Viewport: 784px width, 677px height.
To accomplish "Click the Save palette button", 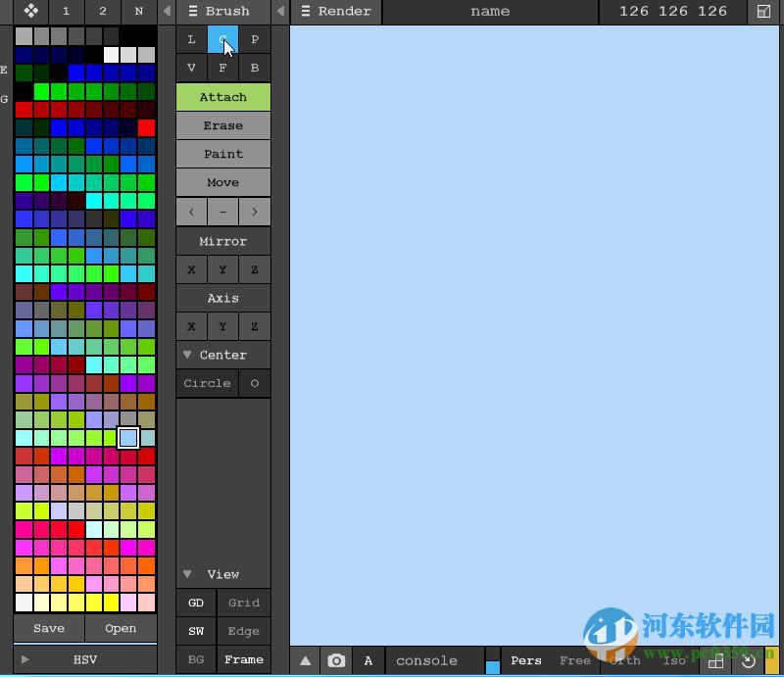I will point(47,628).
